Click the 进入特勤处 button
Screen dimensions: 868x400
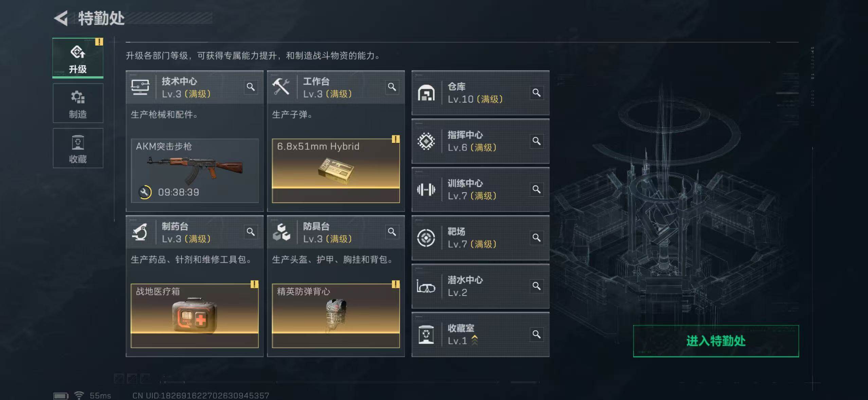point(716,341)
